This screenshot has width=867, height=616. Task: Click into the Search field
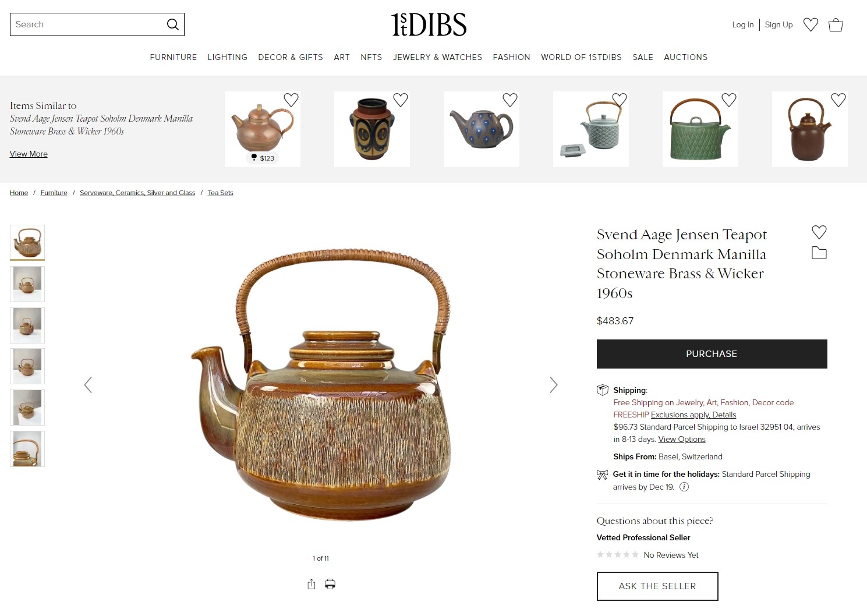(87, 24)
